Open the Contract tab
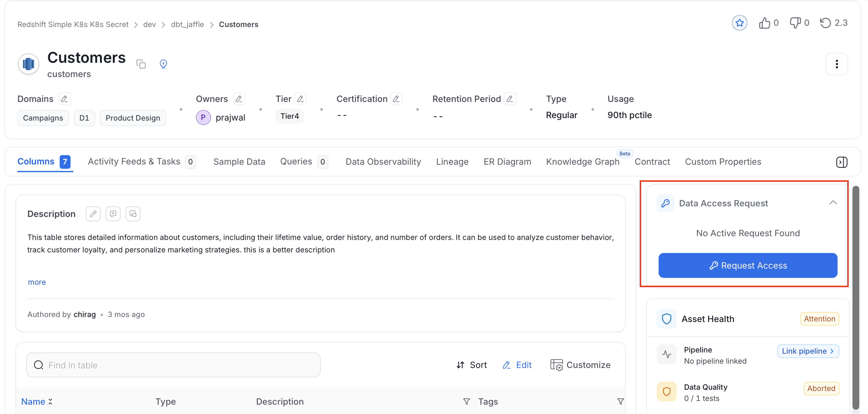Viewport: 868px width, 414px height. coord(652,162)
